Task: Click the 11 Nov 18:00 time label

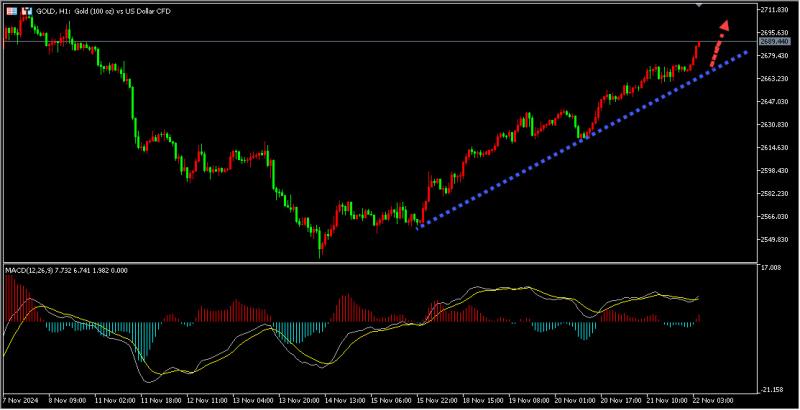Action: click(159, 399)
